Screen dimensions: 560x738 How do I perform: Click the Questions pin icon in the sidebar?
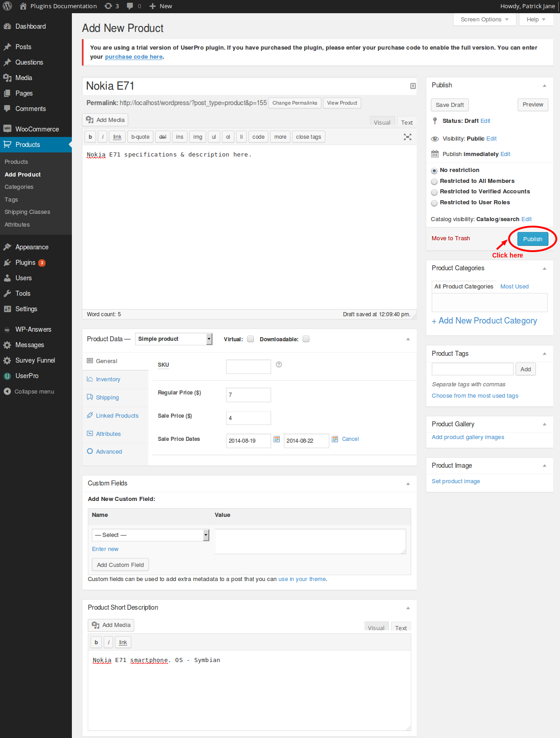click(7, 62)
